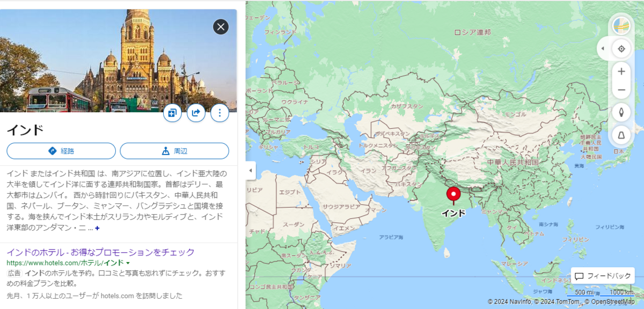Click the 周辺 nearby button
The height and width of the screenshot is (309, 644).
pyautogui.click(x=174, y=151)
